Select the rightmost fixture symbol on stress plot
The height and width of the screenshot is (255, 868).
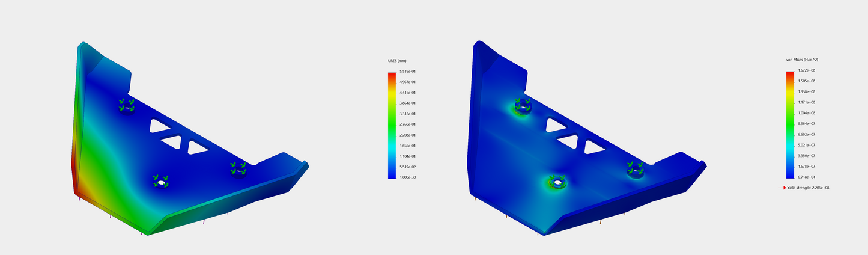coord(636,170)
